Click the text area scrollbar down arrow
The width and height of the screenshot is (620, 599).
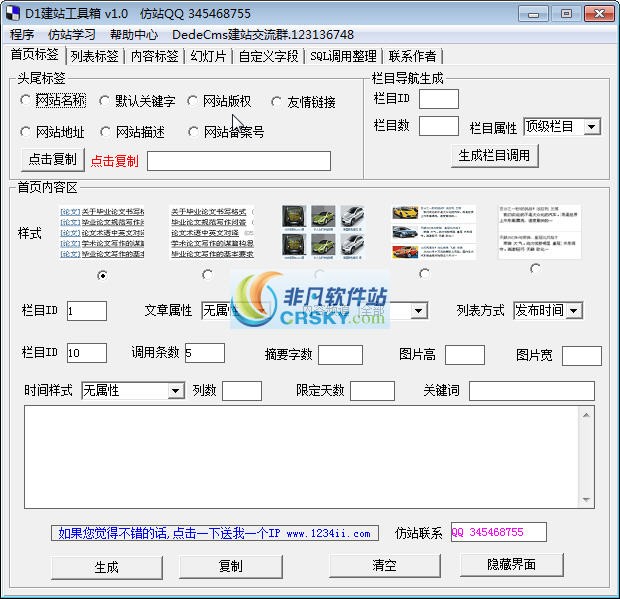point(586,500)
